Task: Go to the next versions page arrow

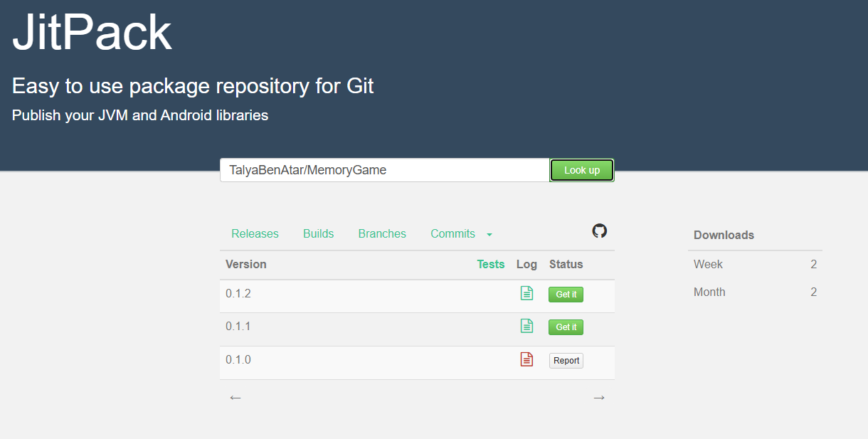Action: click(599, 397)
